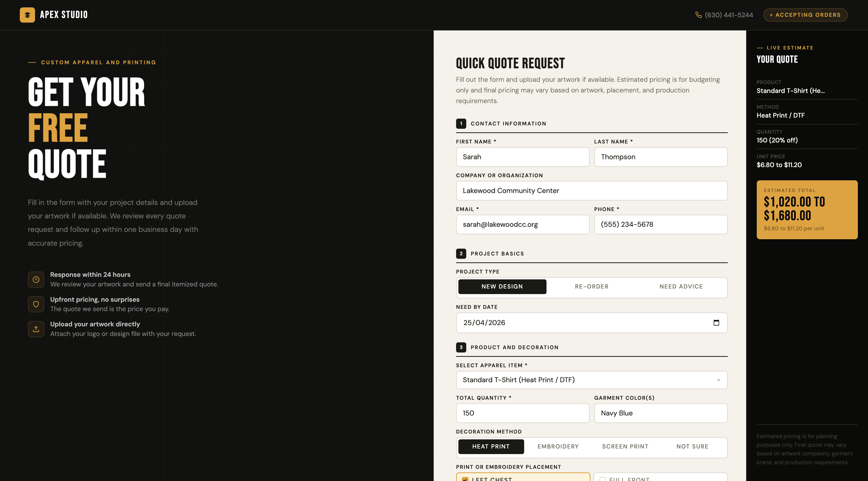Open the Select Apparel Item dropdown

click(x=586, y=380)
